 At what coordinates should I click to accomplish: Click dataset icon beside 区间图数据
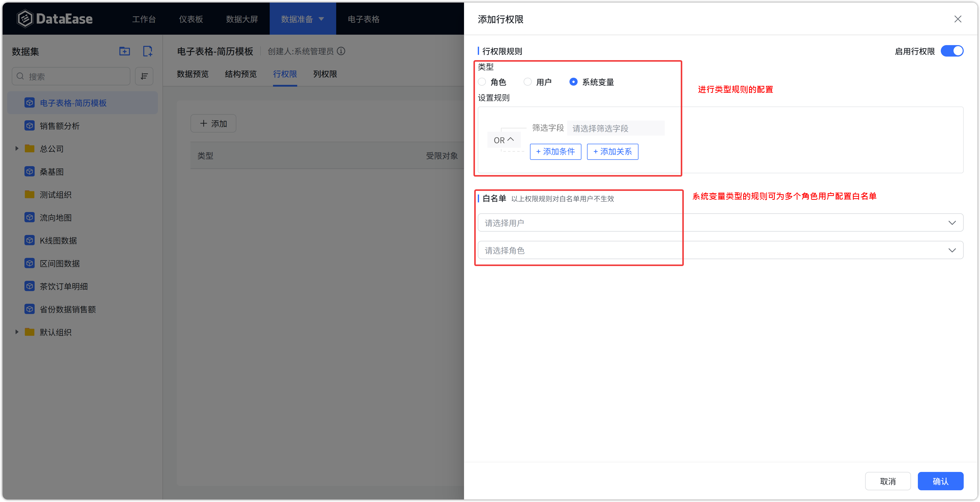click(30, 263)
